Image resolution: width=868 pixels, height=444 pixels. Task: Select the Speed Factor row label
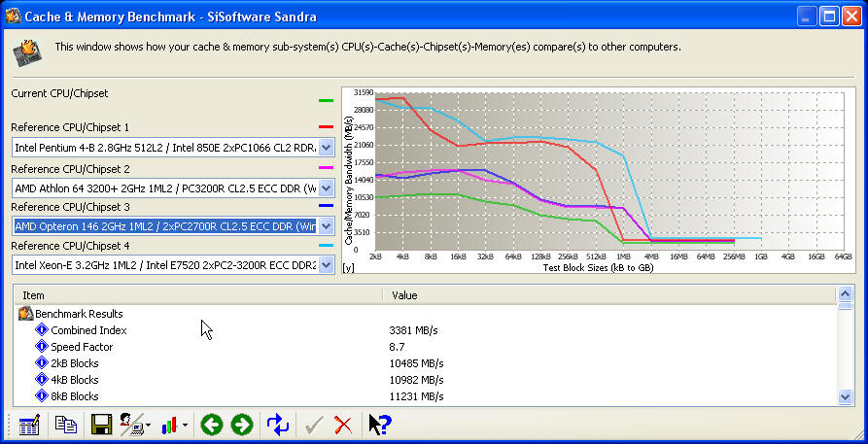[82, 347]
